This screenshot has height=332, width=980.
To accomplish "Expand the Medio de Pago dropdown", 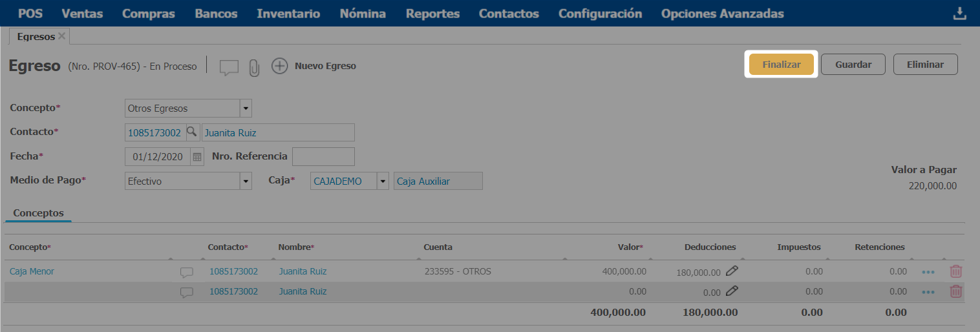I will pos(246,182).
